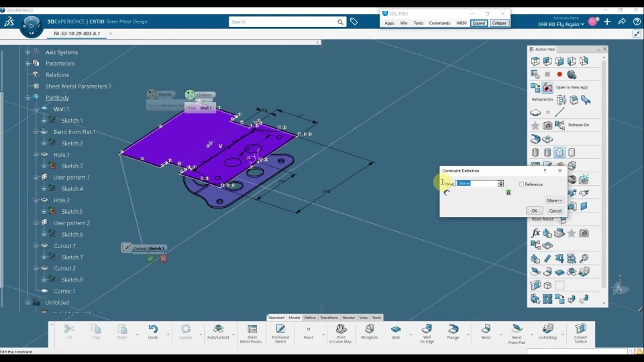
Task: Open Commands menu in 3DX_TSTv2 window
Action: pyautogui.click(x=439, y=23)
